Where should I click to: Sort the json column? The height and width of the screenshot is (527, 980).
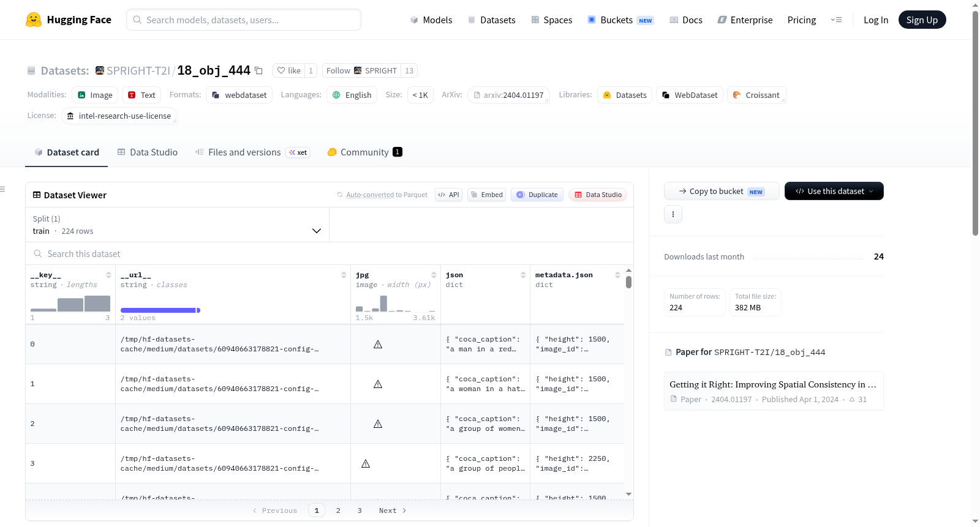(523, 275)
